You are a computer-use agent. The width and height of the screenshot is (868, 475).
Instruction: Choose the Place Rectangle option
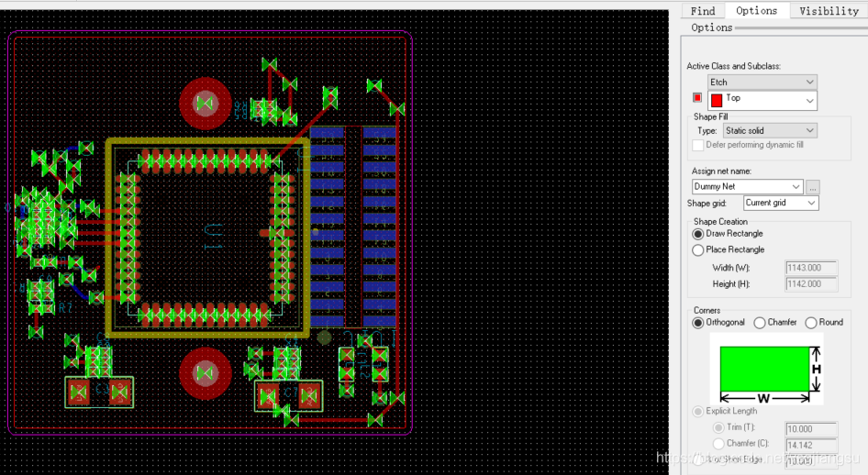click(698, 249)
